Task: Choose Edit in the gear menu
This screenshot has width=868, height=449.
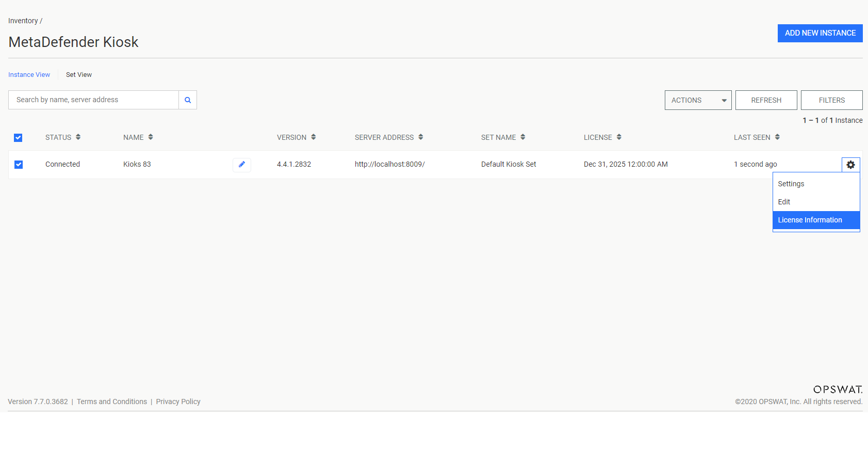Action: (816, 202)
